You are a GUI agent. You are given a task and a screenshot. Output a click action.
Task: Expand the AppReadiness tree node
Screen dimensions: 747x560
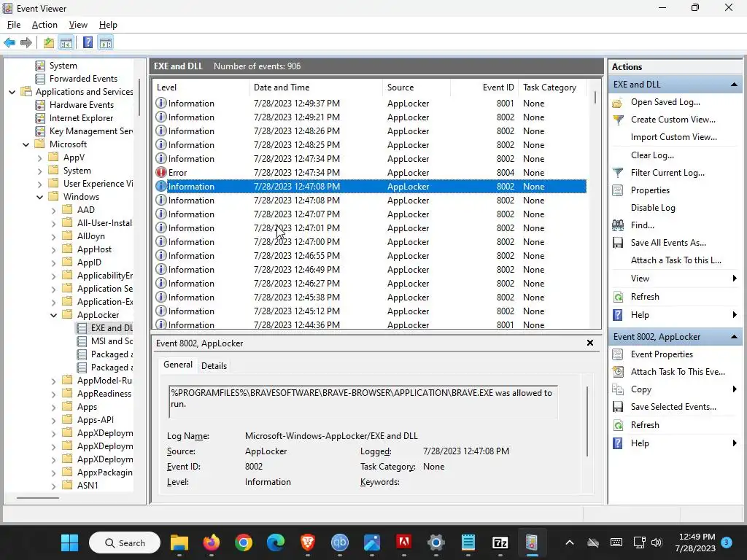point(54,394)
